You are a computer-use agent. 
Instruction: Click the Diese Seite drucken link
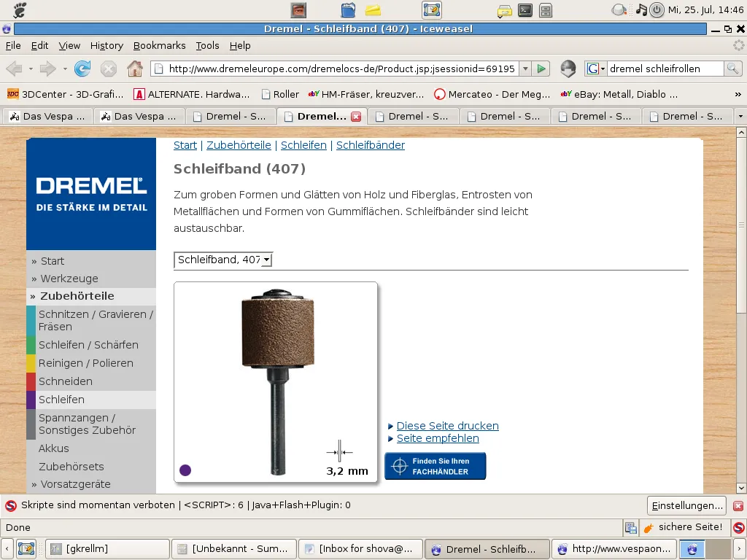click(447, 426)
